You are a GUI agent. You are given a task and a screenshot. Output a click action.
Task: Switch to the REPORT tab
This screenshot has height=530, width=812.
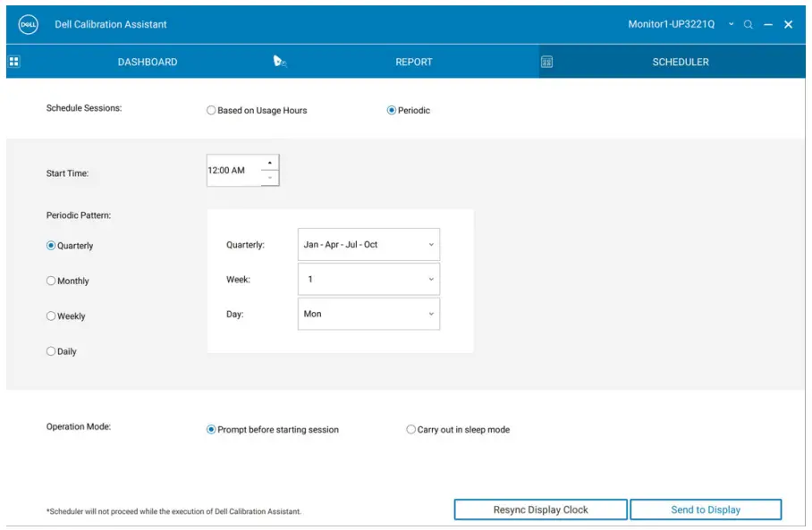click(x=414, y=62)
